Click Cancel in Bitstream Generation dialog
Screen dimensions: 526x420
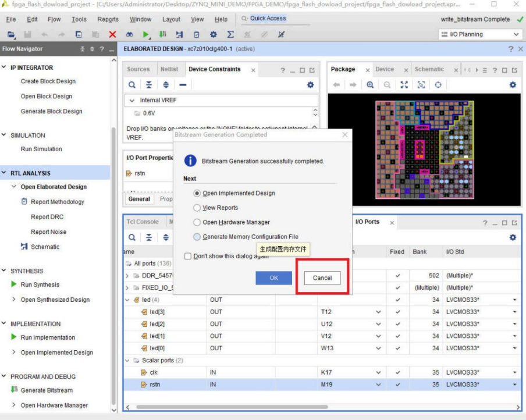coord(322,278)
